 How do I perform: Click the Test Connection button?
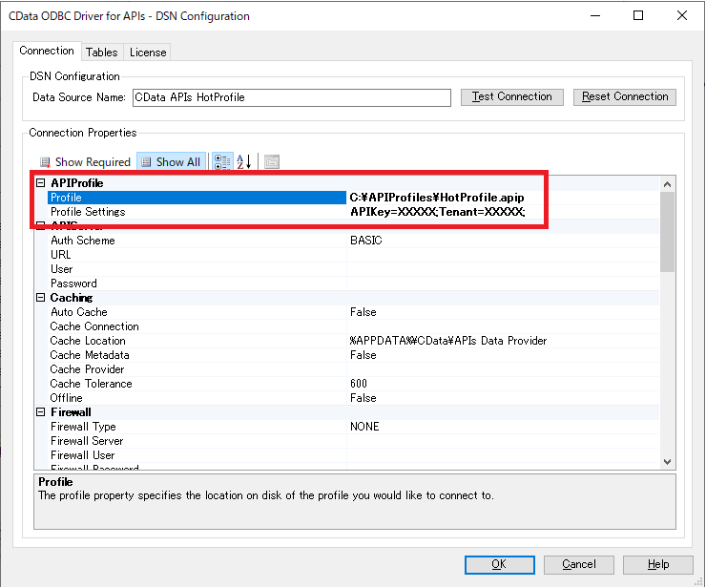[x=512, y=96]
